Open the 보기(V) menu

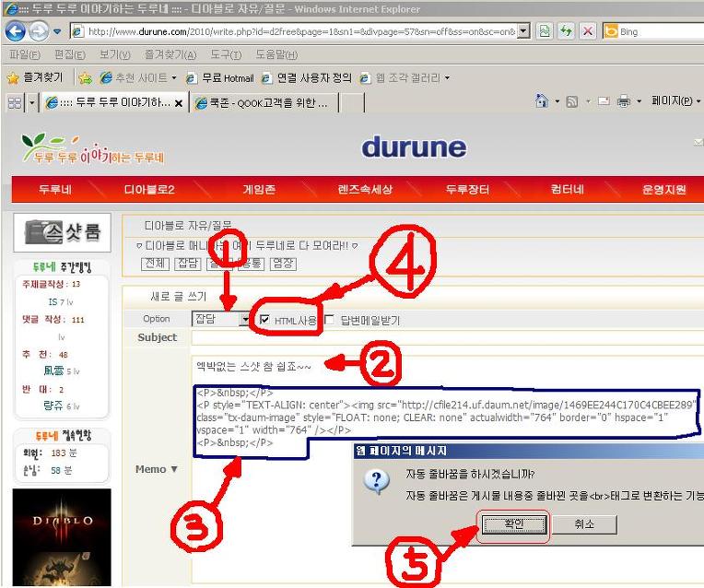click(115, 54)
